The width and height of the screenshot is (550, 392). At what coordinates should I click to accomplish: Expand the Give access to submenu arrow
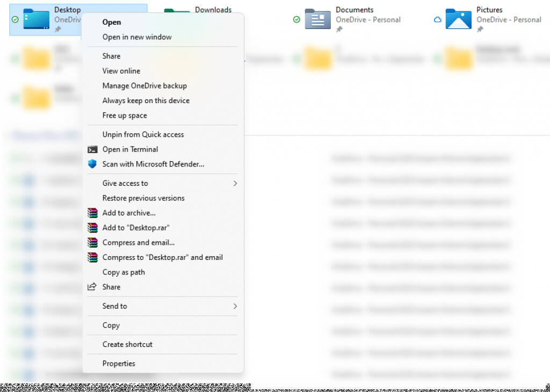(x=235, y=183)
